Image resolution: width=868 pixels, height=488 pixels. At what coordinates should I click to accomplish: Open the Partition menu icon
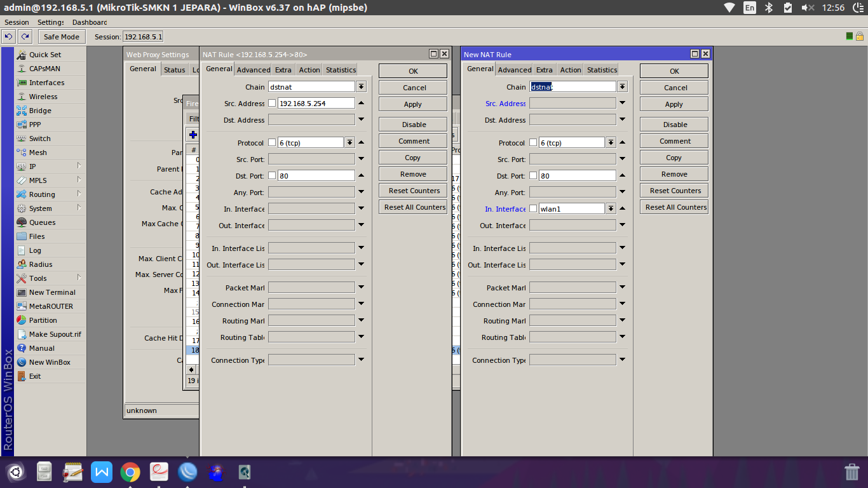tap(22, 320)
